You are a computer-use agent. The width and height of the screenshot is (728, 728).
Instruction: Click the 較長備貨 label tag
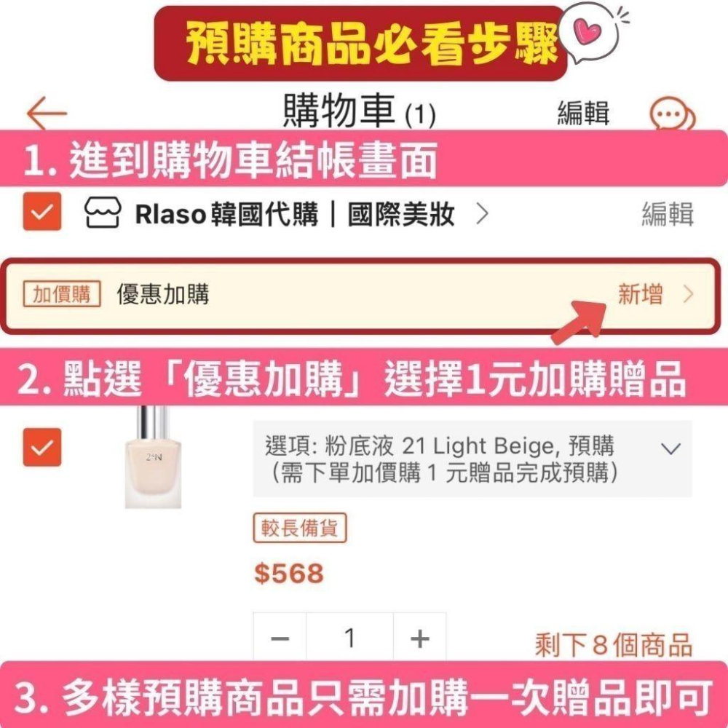point(299,527)
